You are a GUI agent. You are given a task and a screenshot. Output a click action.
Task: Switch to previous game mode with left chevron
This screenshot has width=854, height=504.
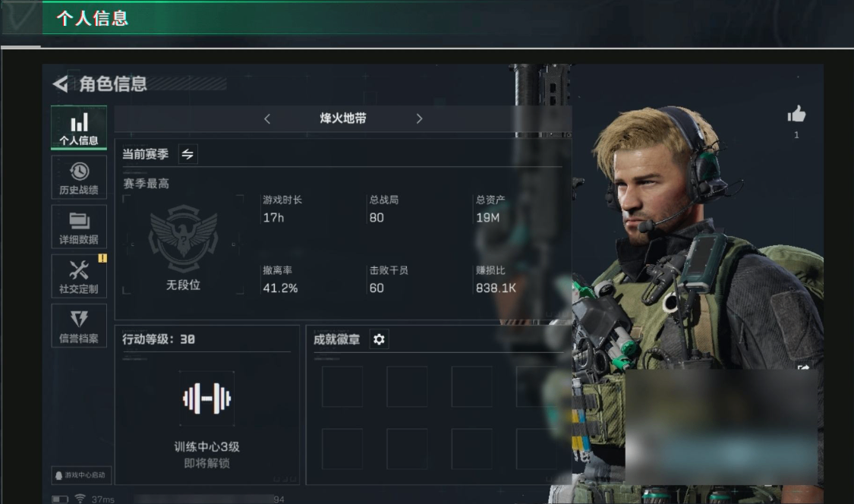click(267, 118)
